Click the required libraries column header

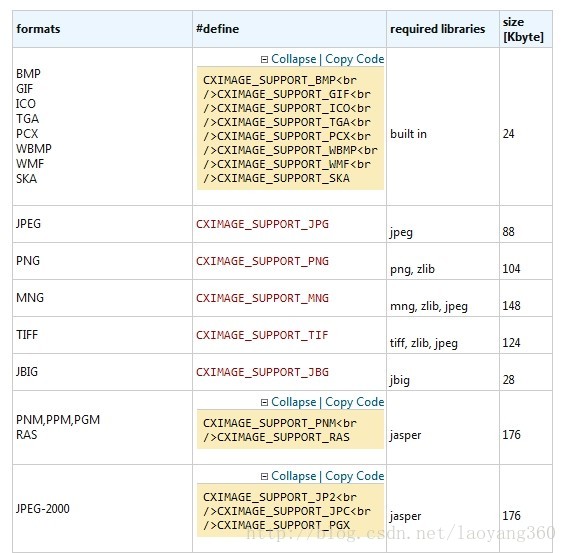coord(438,29)
